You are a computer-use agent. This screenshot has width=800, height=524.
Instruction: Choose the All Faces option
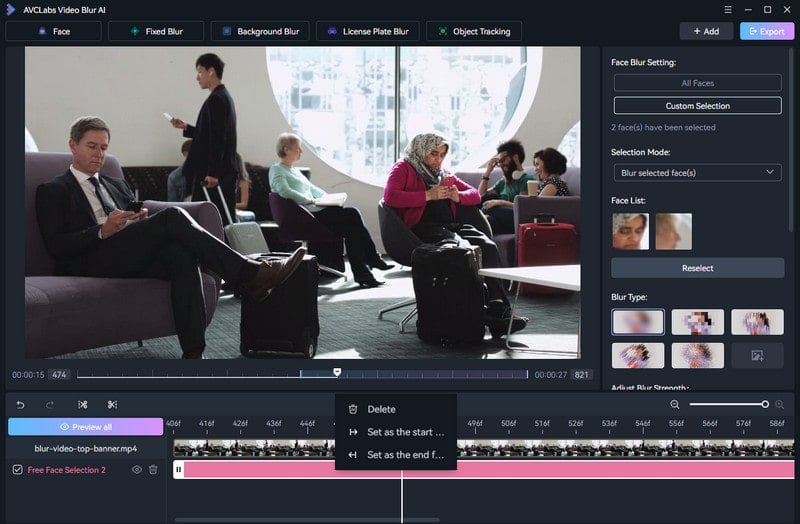point(697,83)
